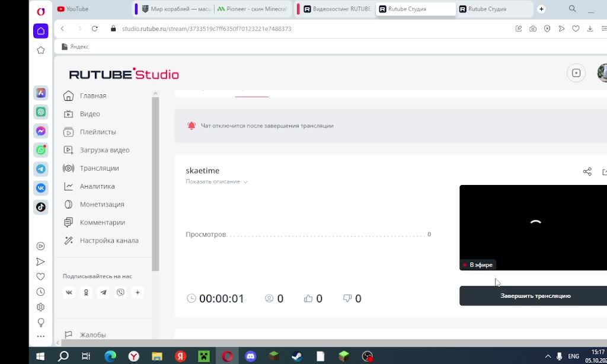
Task: Open Telegram in Opera sidebar
Action: click(41, 169)
